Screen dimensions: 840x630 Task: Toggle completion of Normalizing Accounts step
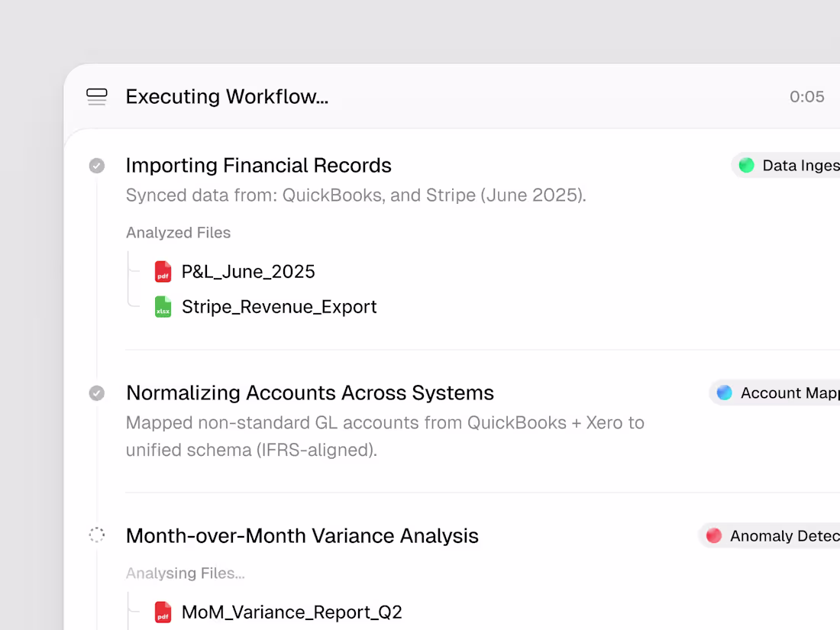pyautogui.click(x=96, y=393)
